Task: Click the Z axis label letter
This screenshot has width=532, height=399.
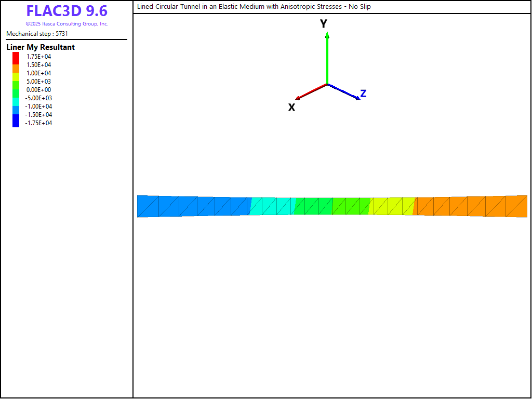Action: pyautogui.click(x=363, y=94)
